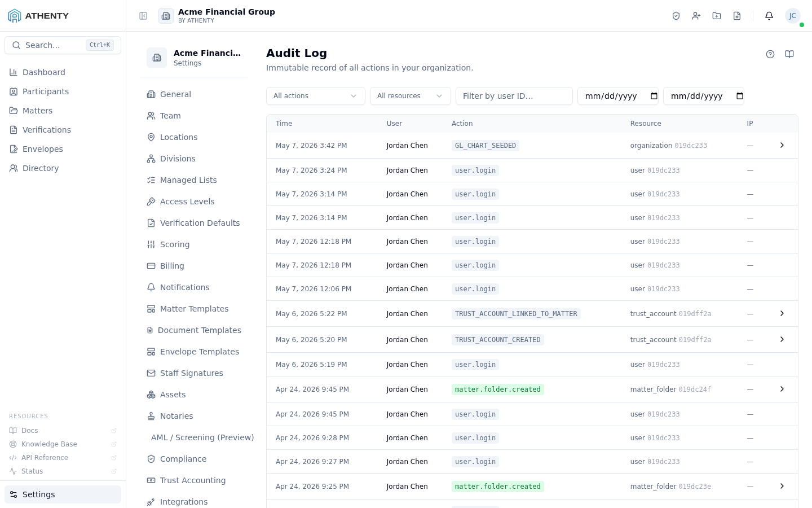Image resolution: width=812 pixels, height=508 pixels.
Task: Open the search box with Ctrl+K hint
Action: pyautogui.click(x=63, y=45)
